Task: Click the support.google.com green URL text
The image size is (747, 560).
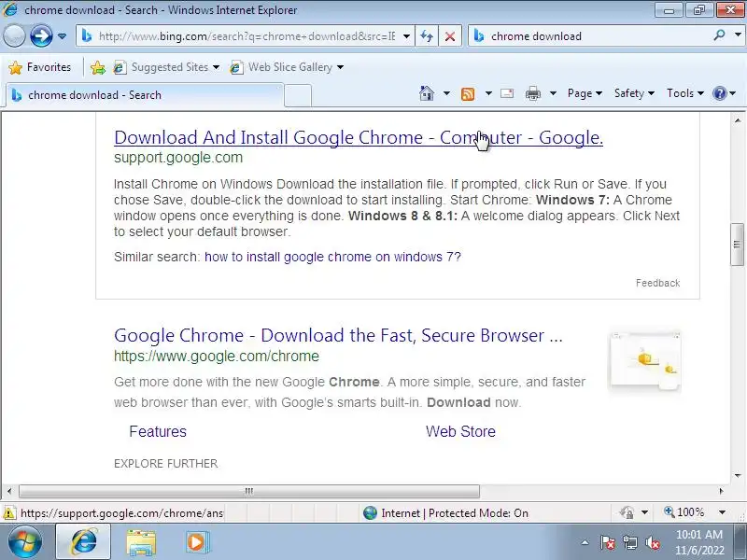Action: click(x=178, y=158)
